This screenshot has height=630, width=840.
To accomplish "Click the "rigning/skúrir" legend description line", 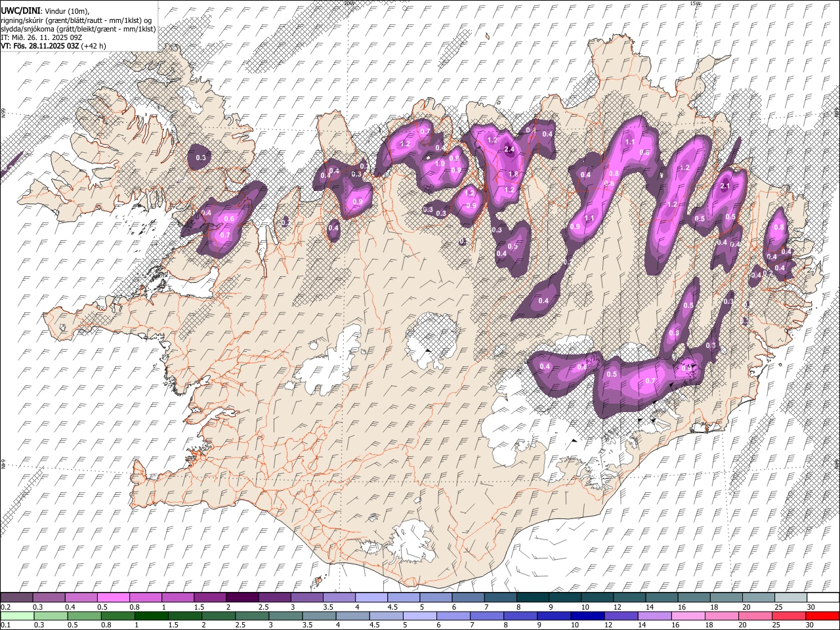I will tap(75, 20).
